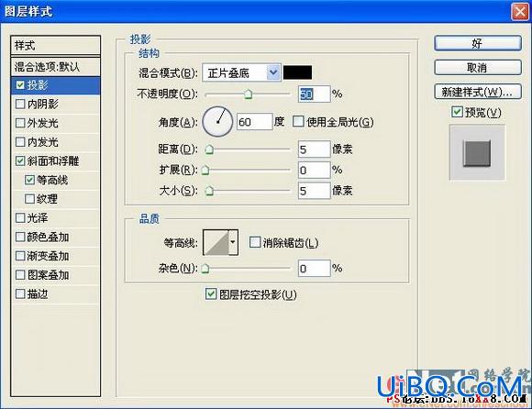532x409 pixels.
Task: Enable the 内发光 inner glow checkbox
Action: point(20,142)
